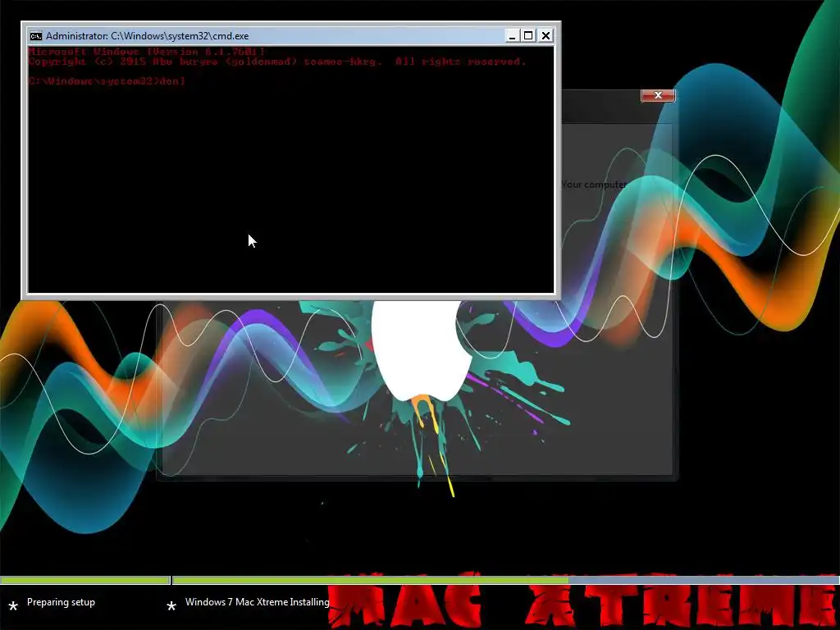The image size is (840, 630).
Task: Click the asterisk beside 'Windows 7 Mac Xtreme Installing'
Action: 171,606
